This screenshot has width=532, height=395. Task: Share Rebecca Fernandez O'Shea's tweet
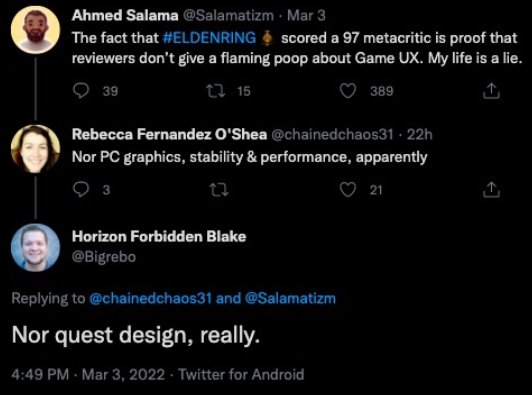(x=491, y=190)
